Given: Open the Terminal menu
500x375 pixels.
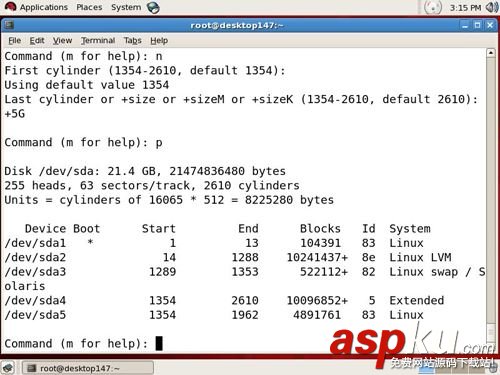Looking at the screenshot, I should coord(98,41).
